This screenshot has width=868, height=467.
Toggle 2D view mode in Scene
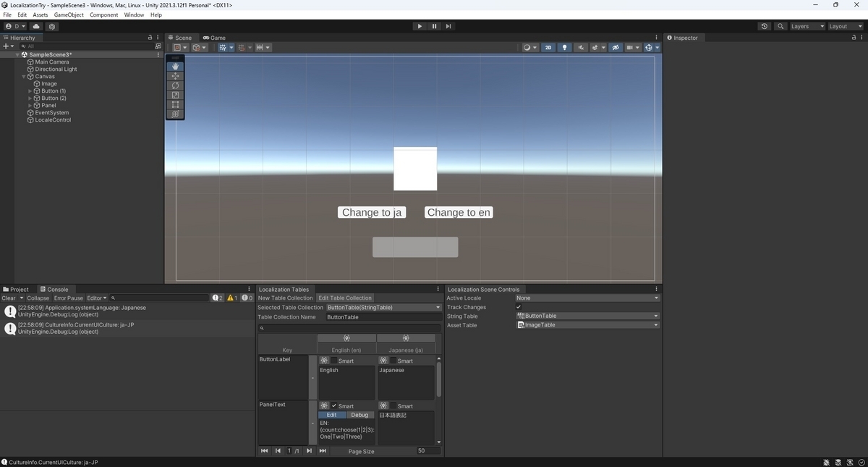point(548,48)
